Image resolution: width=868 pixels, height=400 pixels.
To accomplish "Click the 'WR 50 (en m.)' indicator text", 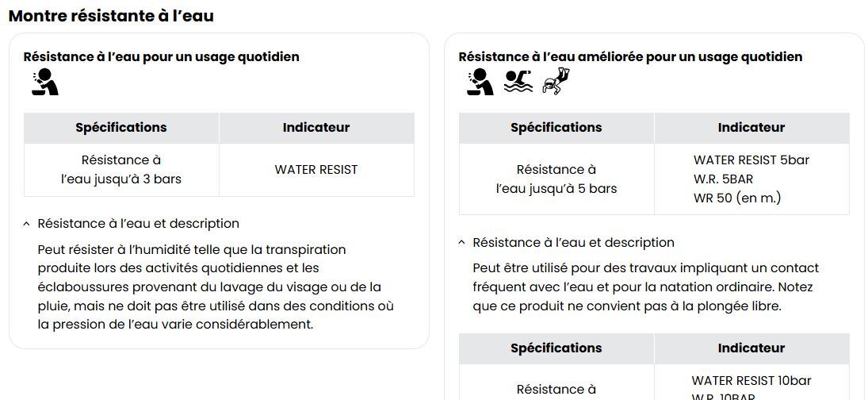I will [736, 198].
